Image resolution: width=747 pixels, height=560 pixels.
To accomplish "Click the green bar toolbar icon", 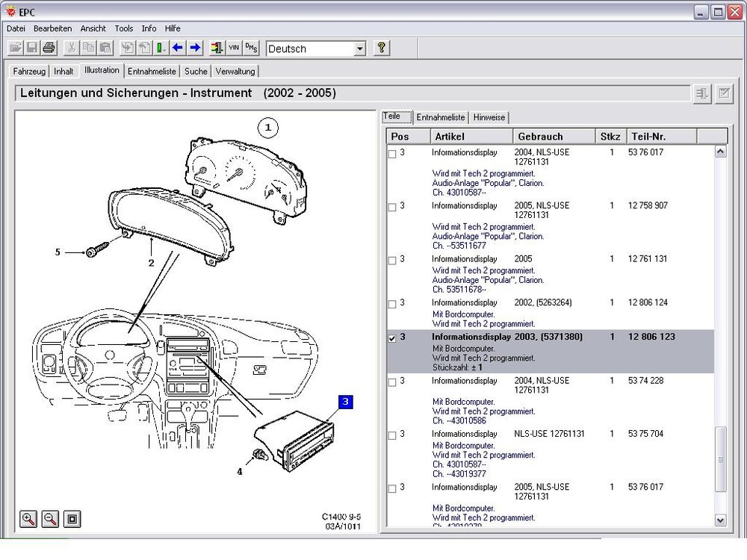I will [x=161, y=48].
